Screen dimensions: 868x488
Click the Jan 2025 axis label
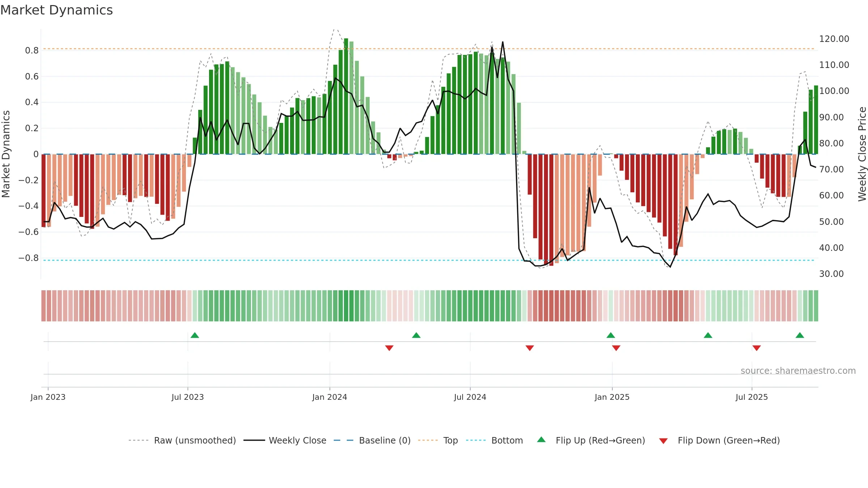click(612, 397)
